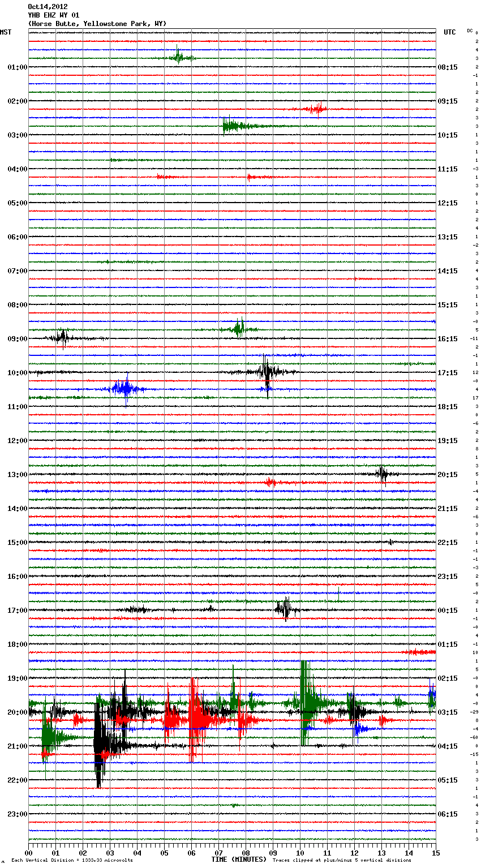
Task: Select the 06:00 MST time label
Action: (x=18, y=237)
